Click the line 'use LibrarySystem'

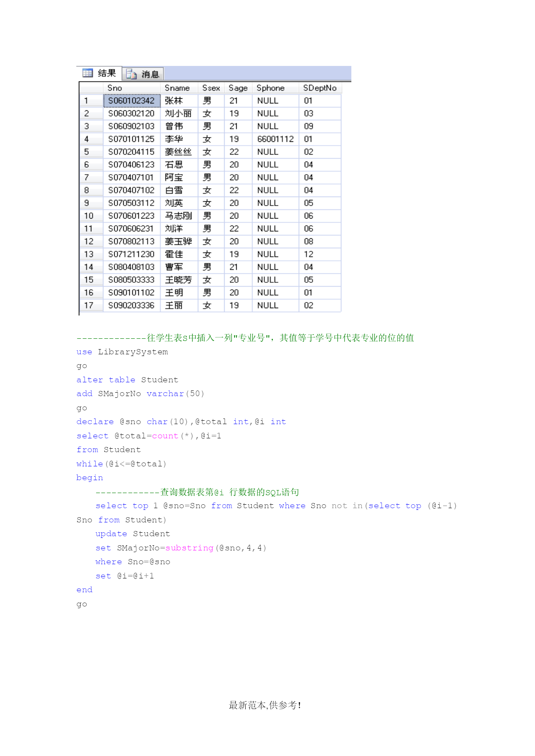122,352
